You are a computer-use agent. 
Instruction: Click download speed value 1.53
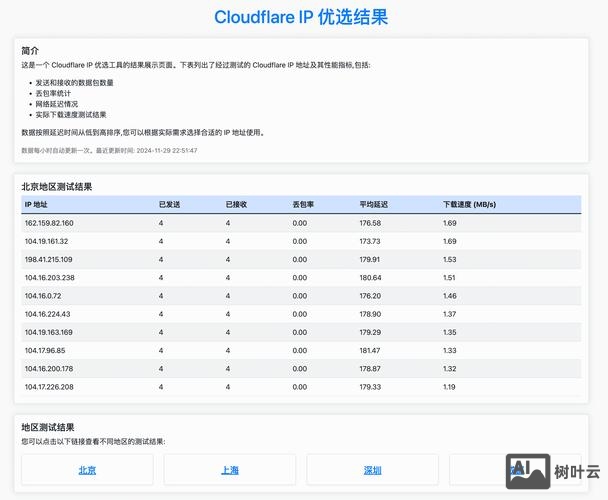click(450, 260)
